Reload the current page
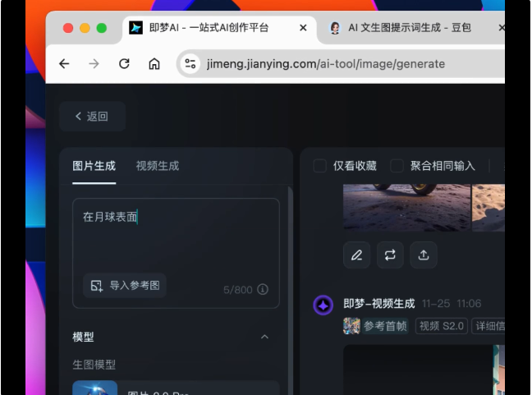The width and height of the screenshot is (532, 395). click(x=124, y=64)
